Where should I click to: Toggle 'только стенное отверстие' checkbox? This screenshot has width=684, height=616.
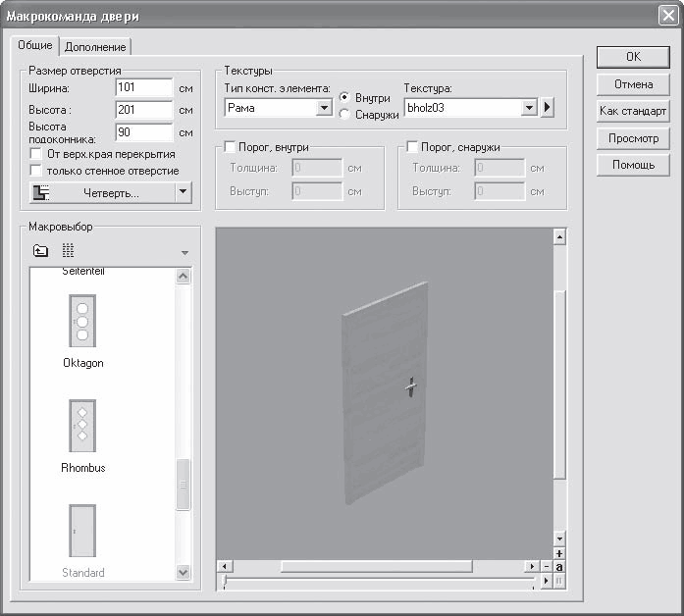pos(36,171)
